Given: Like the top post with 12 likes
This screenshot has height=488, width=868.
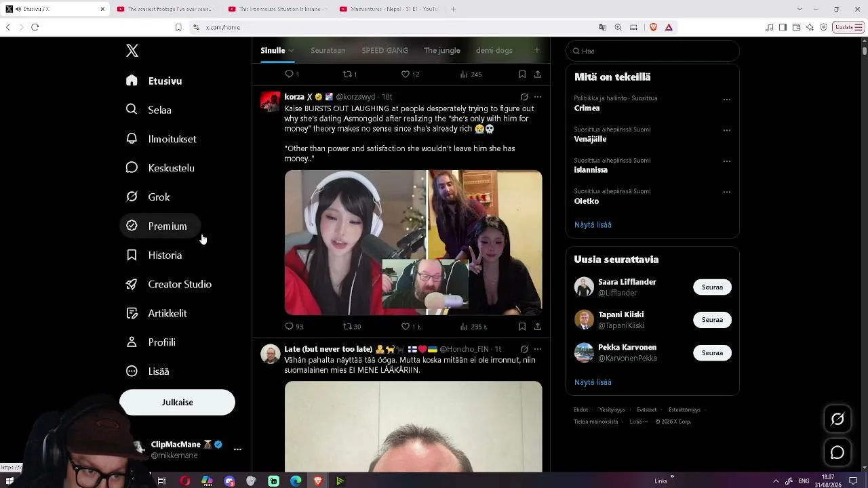Looking at the screenshot, I should (410, 75).
